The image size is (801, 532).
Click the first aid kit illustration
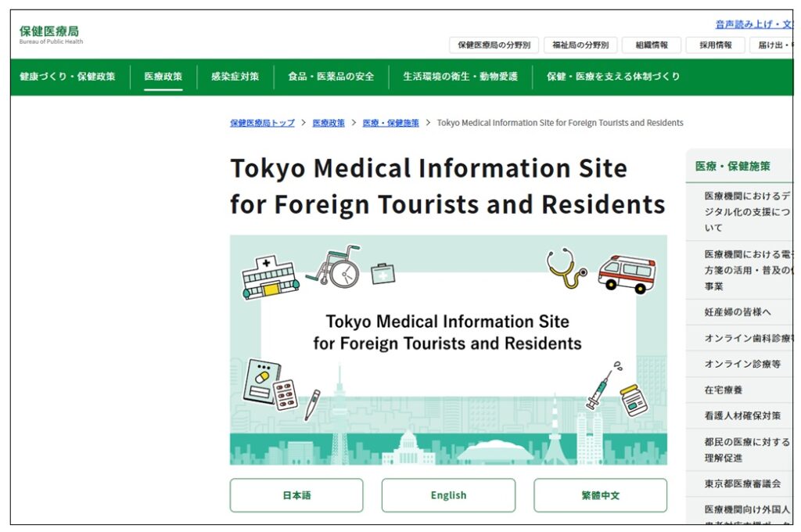(x=383, y=273)
